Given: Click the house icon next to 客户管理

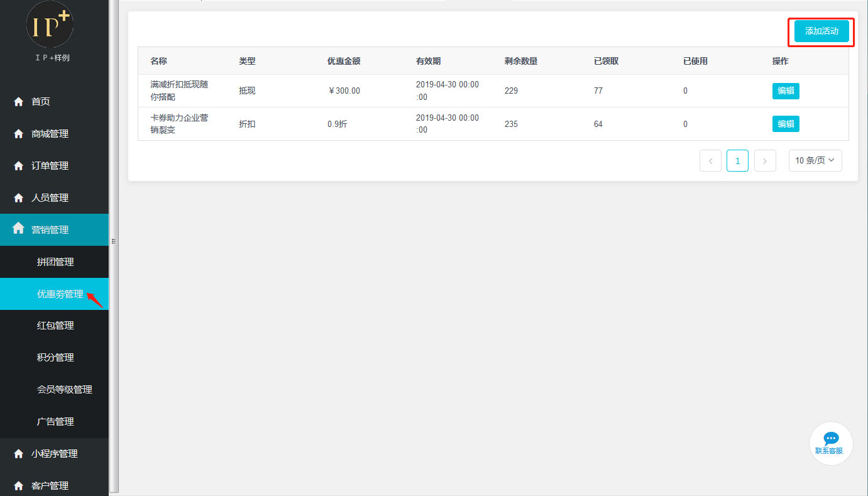Looking at the screenshot, I should (18, 486).
